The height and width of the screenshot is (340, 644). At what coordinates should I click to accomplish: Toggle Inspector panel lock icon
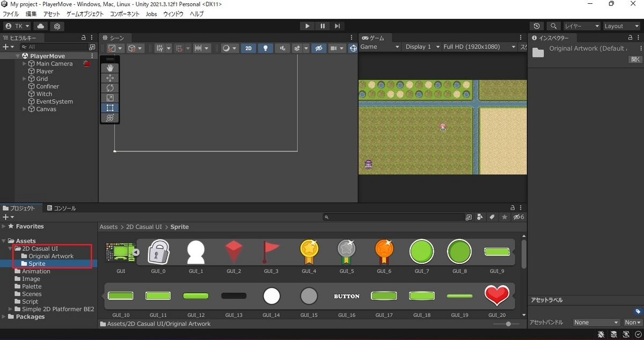coord(630,38)
